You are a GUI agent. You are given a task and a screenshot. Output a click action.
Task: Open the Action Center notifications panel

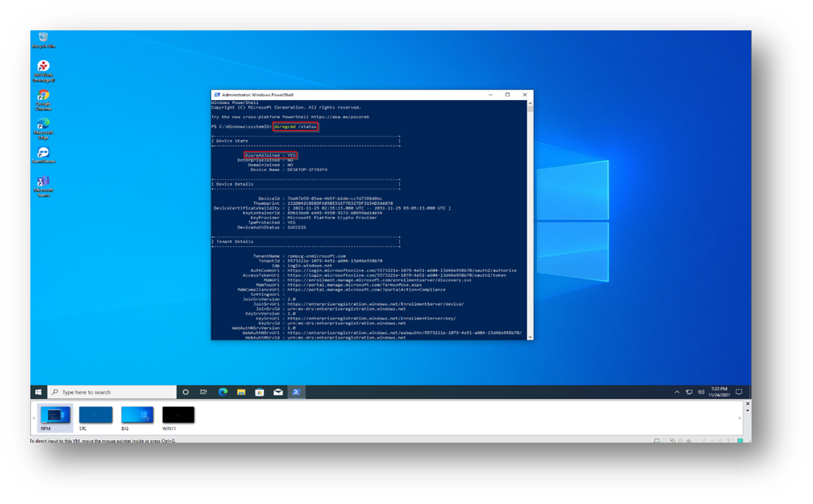tap(739, 392)
